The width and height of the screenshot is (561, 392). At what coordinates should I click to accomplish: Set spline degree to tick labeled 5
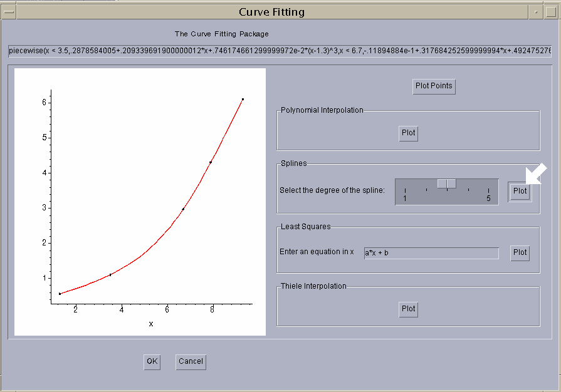tap(488, 190)
